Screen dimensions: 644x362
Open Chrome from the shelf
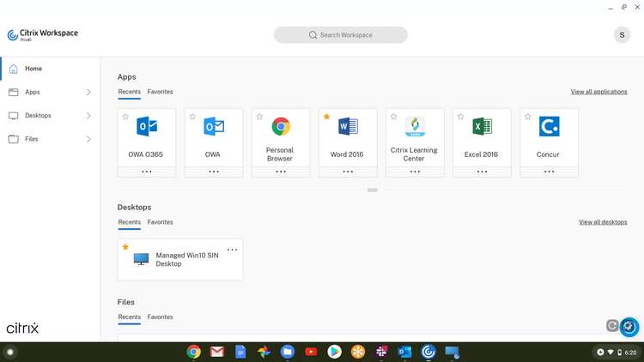tap(193, 352)
